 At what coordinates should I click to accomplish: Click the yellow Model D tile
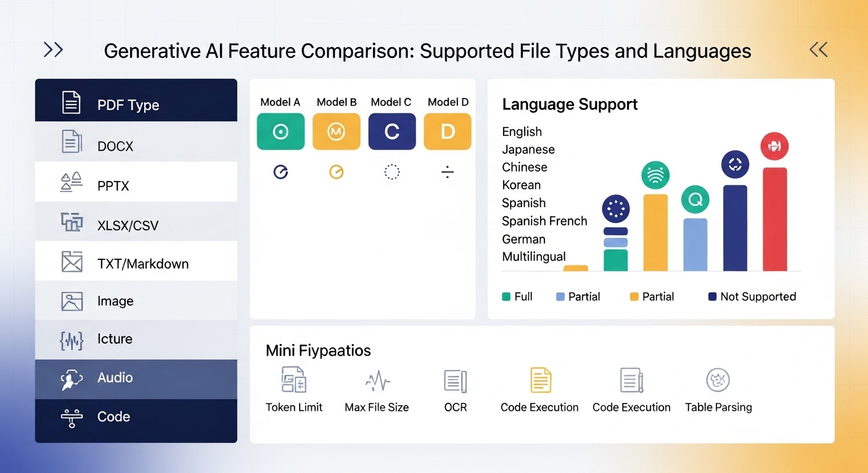tap(448, 131)
